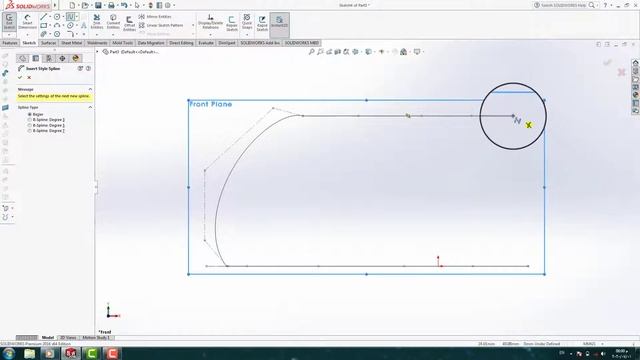Choose Linear Sketch Pattern command
The height and width of the screenshot is (360, 640).
tap(161, 25)
